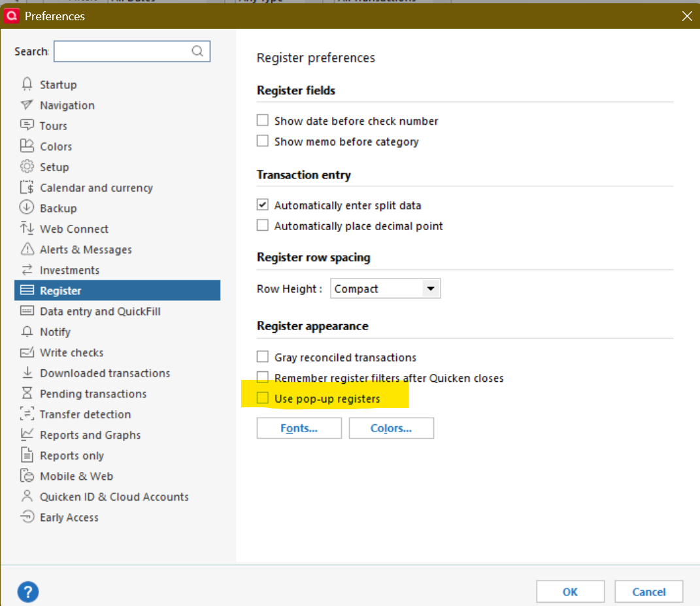Image resolution: width=700 pixels, height=606 pixels.
Task: Click the Navigation arrow icon
Action: tap(27, 105)
